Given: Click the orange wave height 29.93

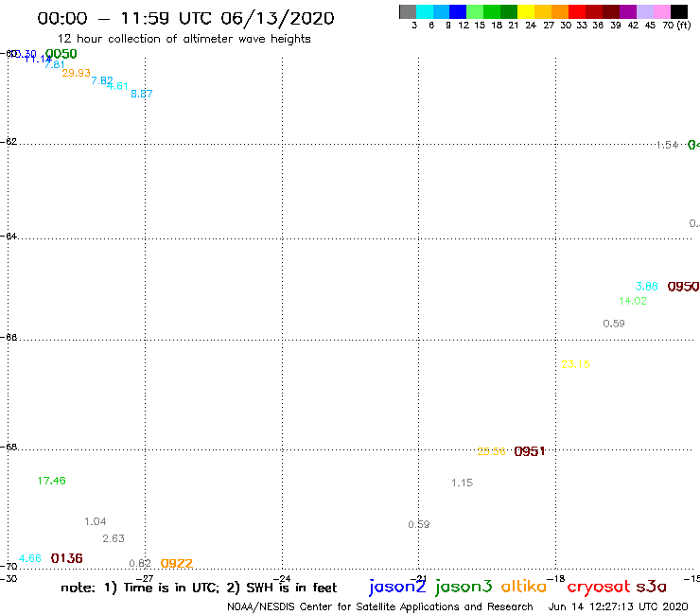Looking at the screenshot, I should coord(77,73).
